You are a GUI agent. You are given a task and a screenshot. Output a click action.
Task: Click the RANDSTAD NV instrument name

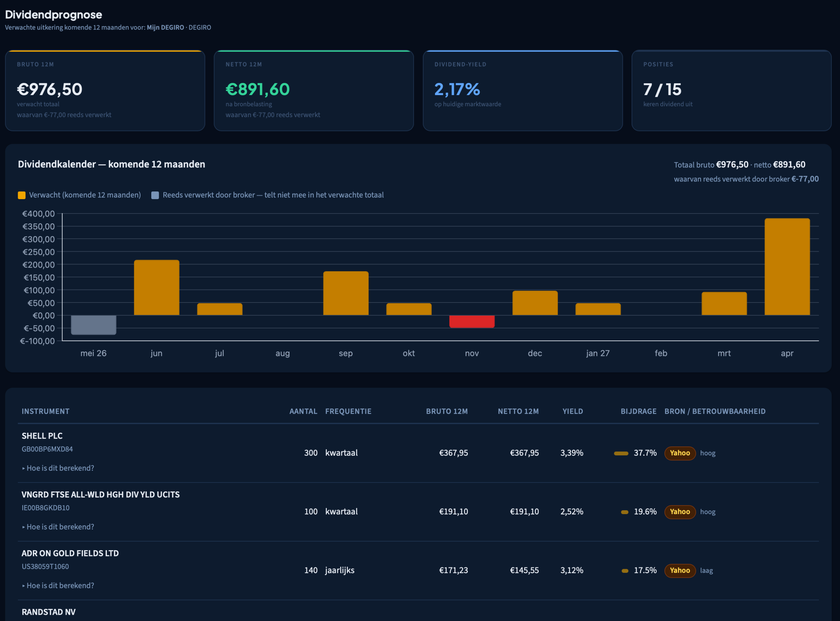pyautogui.click(x=49, y=612)
